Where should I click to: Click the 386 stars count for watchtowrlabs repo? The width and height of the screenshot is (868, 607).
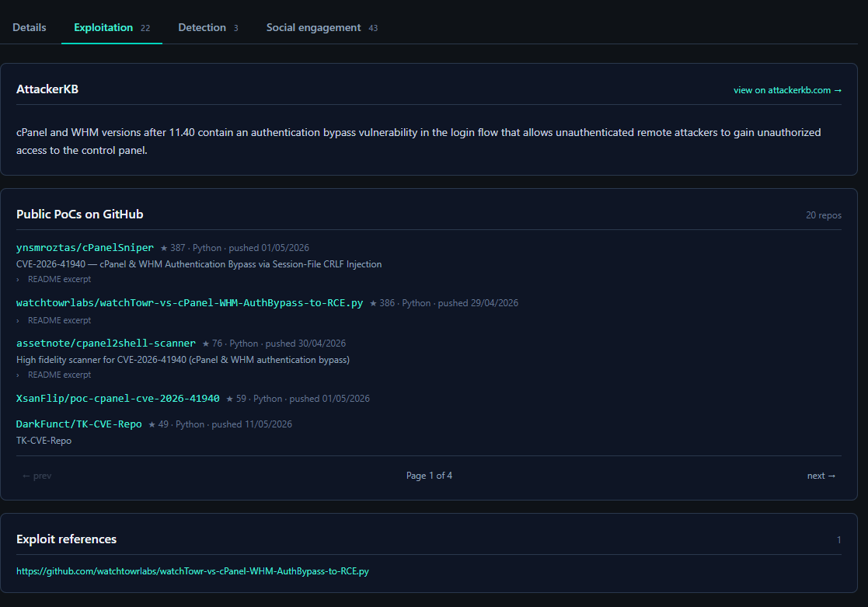tap(382, 303)
